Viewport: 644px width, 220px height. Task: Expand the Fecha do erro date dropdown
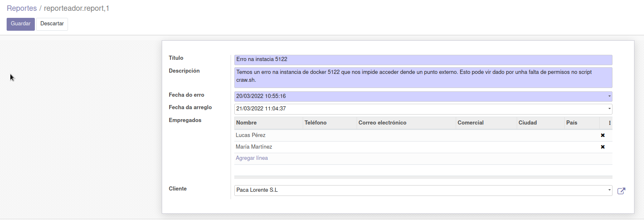coord(609,96)
